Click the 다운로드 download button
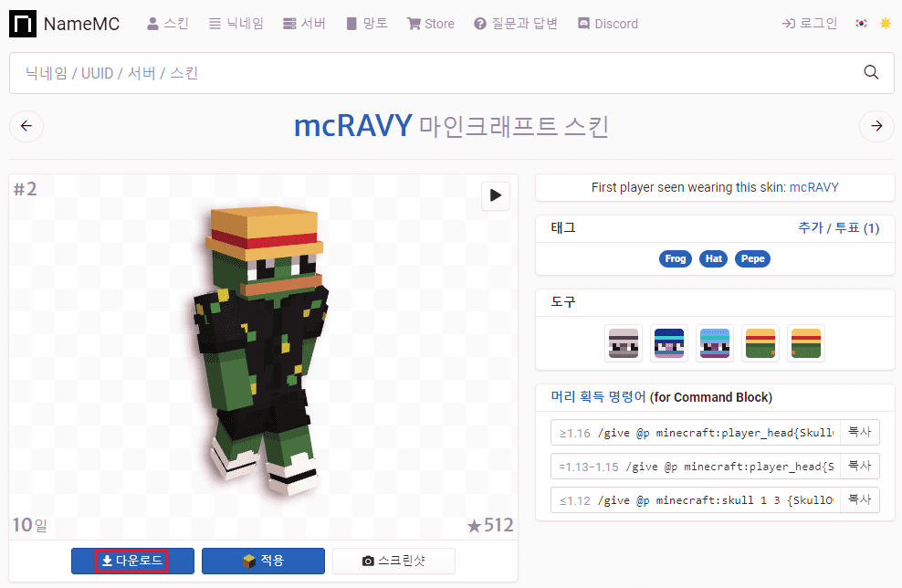Screen dimensions: 902x588 tap(132, 561)
